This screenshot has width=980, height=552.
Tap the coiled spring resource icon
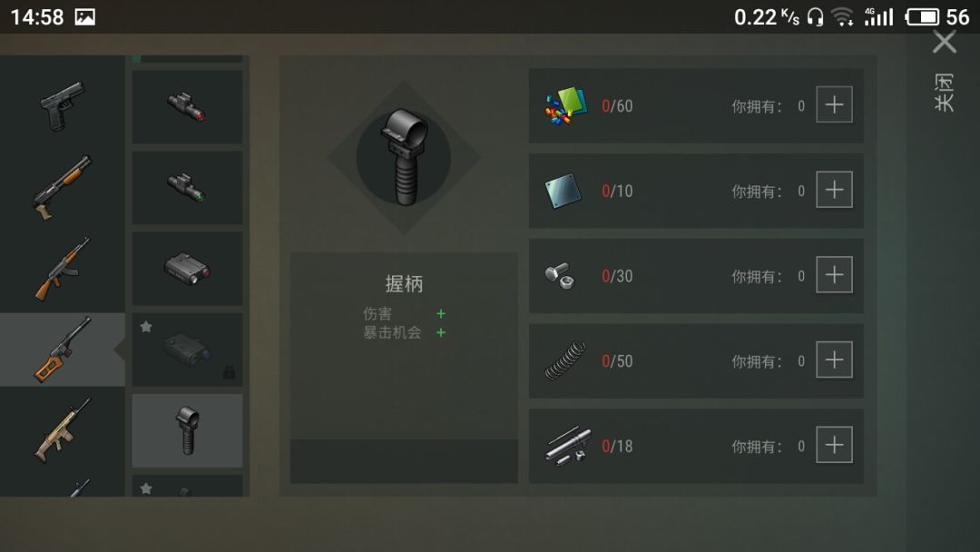pos(565,360)
